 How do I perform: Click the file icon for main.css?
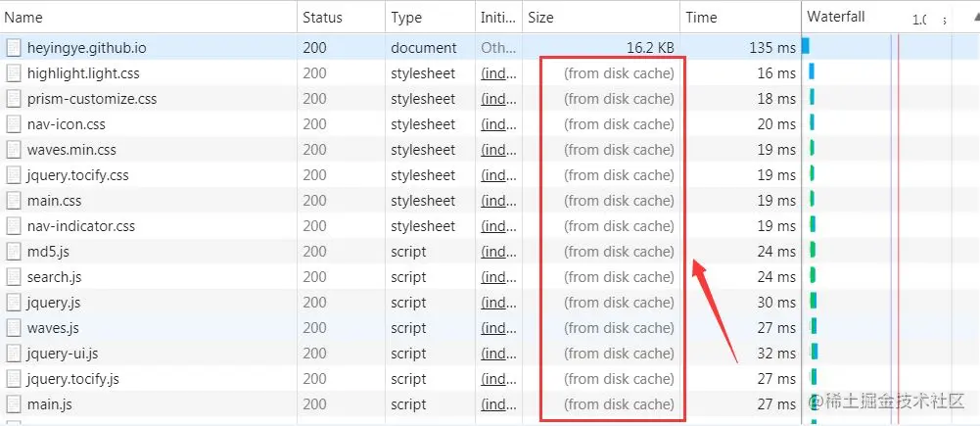pos(13,201)
